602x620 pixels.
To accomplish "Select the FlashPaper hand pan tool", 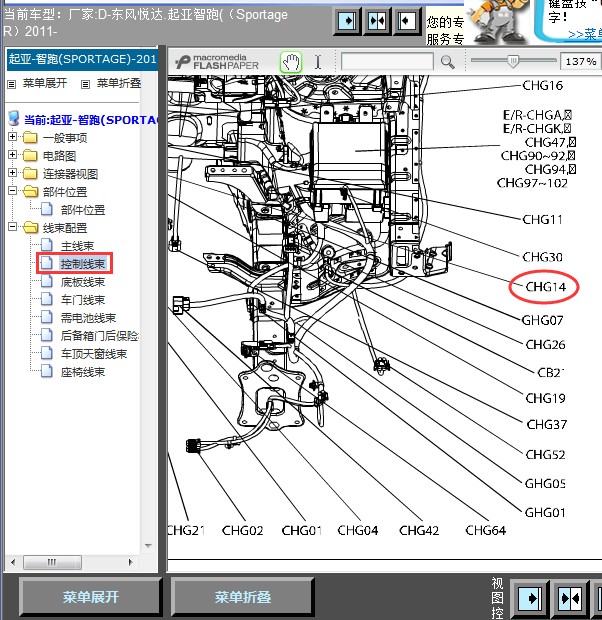I will 291,62.
